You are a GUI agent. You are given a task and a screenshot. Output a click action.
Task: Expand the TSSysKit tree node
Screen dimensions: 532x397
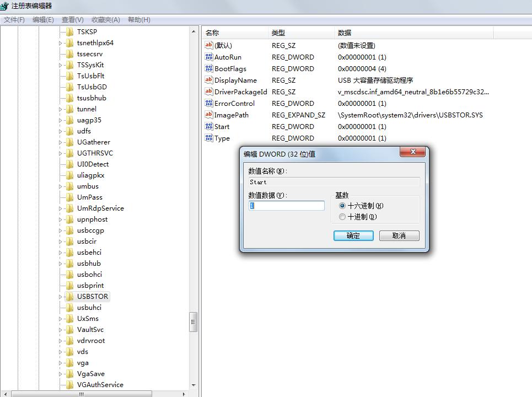61,65
